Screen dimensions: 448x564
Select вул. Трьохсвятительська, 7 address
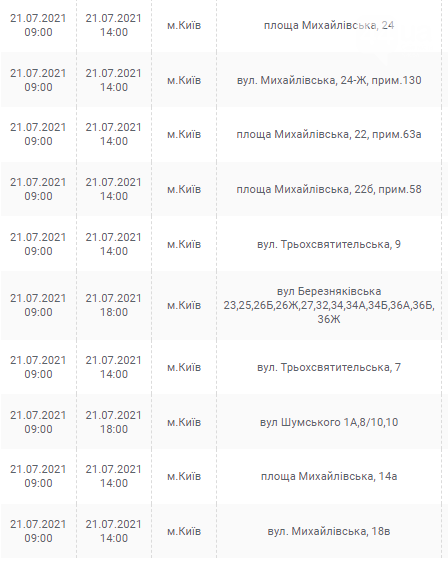tap(329, 368)
